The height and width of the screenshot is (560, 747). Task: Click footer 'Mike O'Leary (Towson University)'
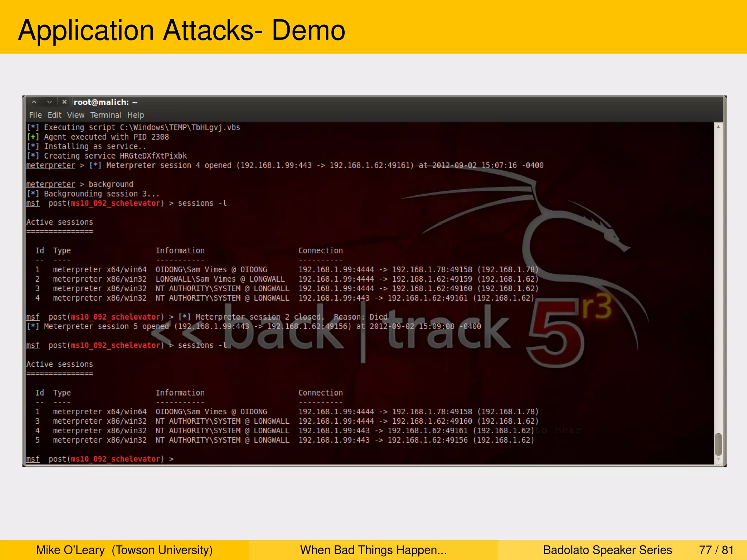(x=124, y=550)
